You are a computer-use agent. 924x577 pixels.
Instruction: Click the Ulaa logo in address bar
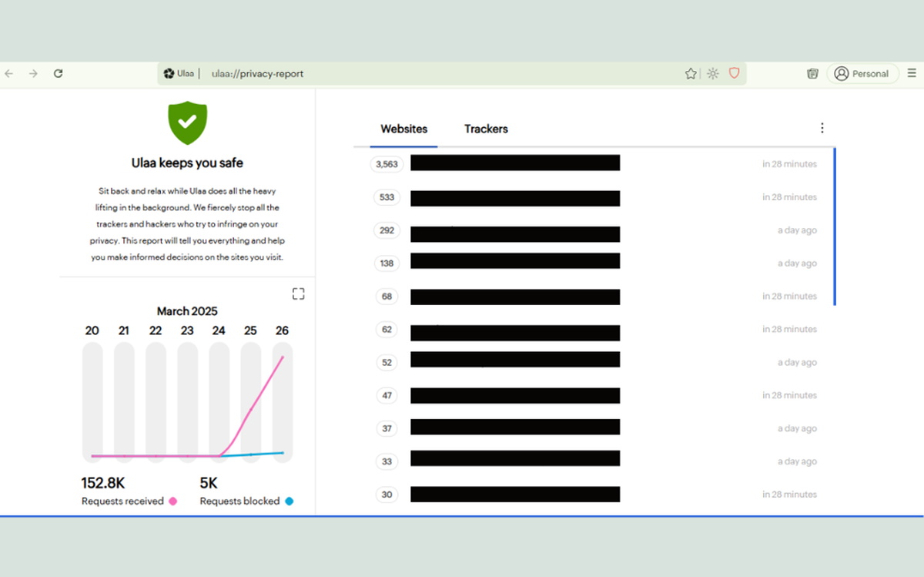(169, 74)
